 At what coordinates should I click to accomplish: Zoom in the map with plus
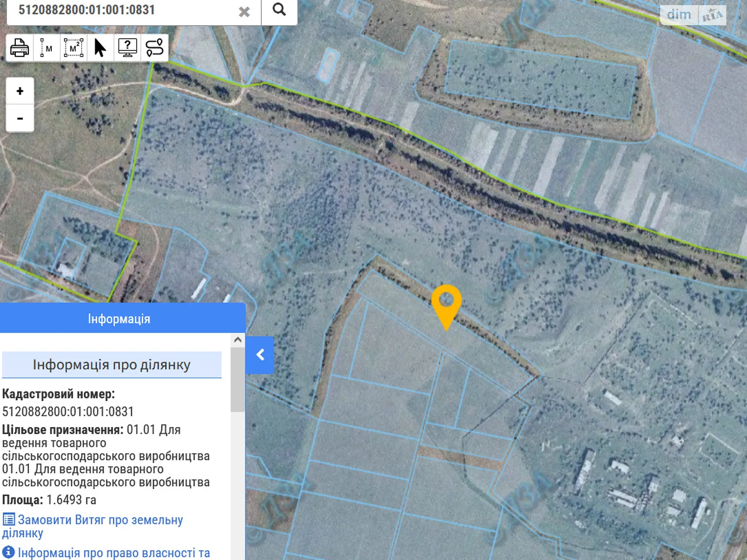click(x=20, y=91)
